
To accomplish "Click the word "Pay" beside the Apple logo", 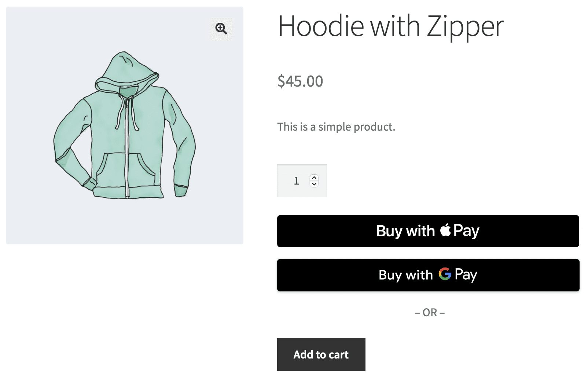I will click(466, 231).
